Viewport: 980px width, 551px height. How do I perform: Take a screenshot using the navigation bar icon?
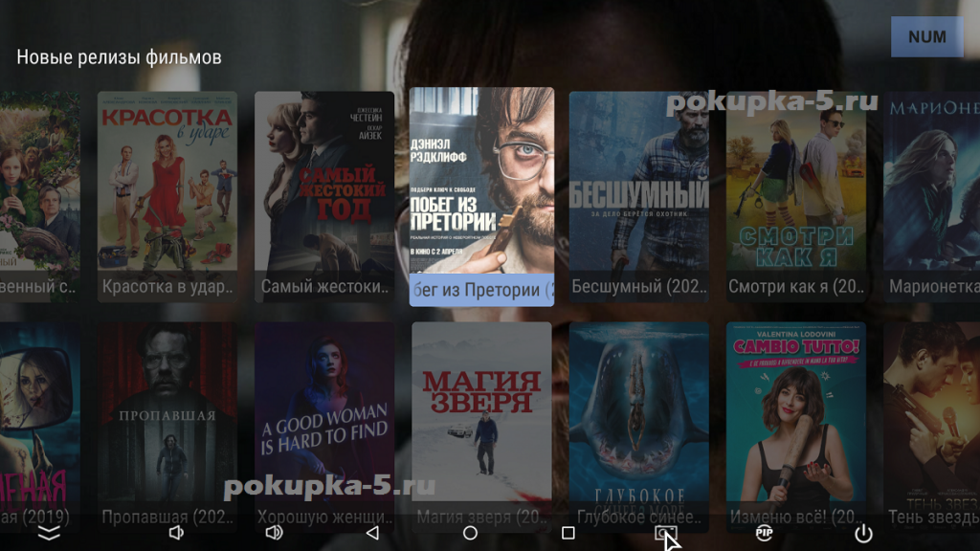point(665,533)
